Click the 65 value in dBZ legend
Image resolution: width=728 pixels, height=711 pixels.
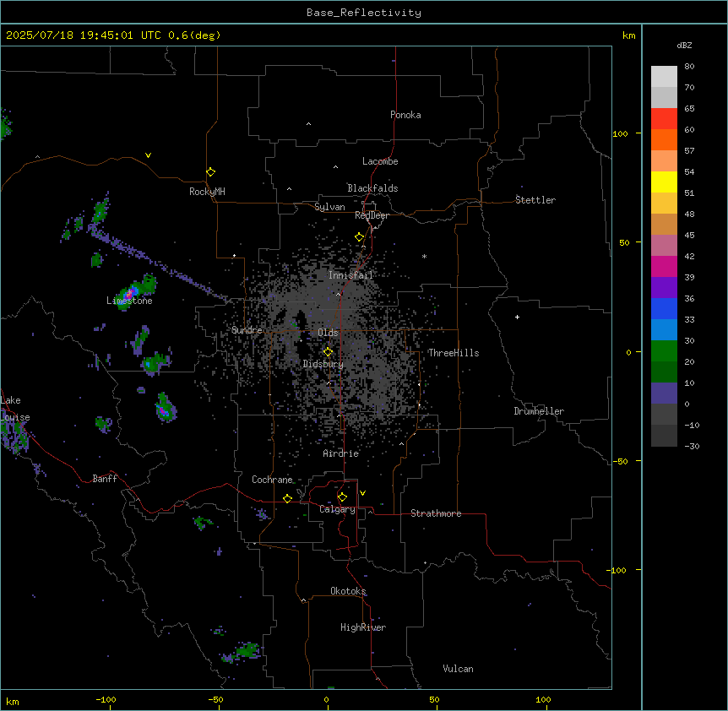[689, 109]
